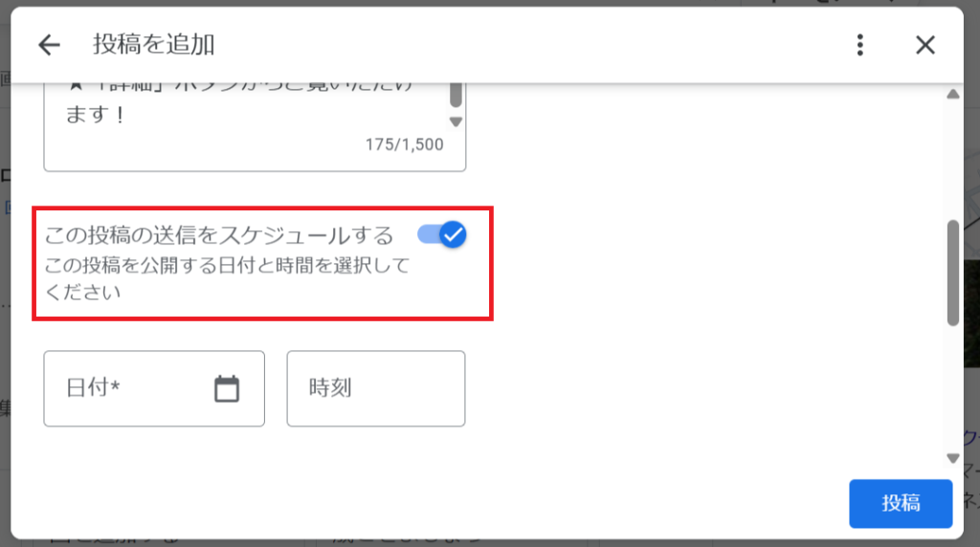The height and width of the screenshot is (547, 980).
Task: Click the 175/1,500 character counter
Action: [405, 144]
